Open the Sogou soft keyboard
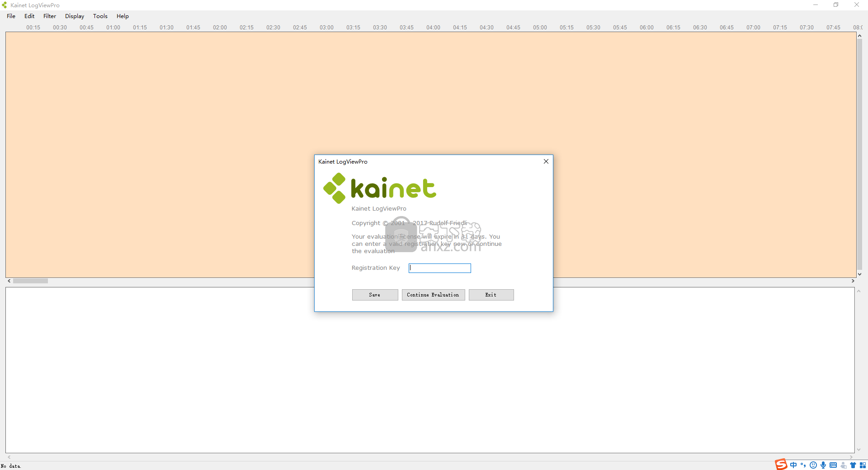Screen dimensions: 868x470 [833, 465]
